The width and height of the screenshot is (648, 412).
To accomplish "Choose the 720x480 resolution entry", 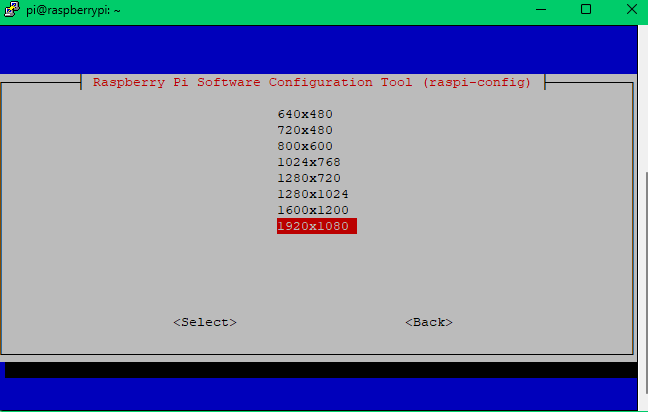I will tap(305, 130).
